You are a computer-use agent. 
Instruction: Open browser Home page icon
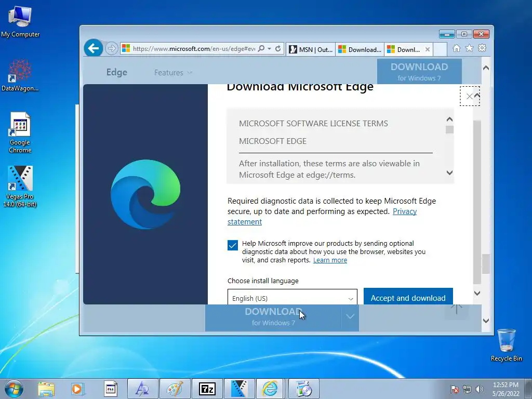pyautogui.click(x=457, y=48)
